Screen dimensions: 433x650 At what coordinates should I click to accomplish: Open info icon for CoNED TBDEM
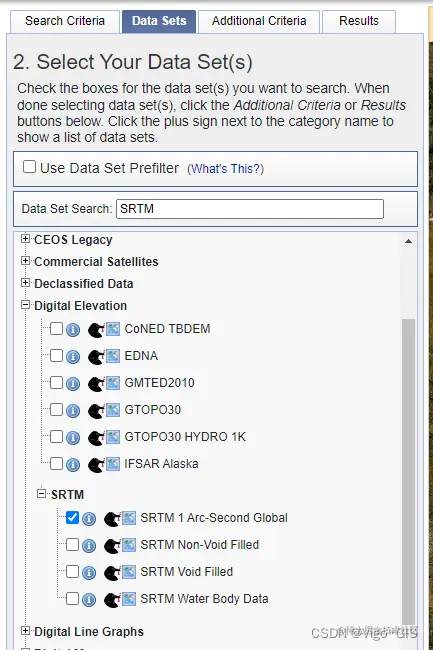(73, 330)
